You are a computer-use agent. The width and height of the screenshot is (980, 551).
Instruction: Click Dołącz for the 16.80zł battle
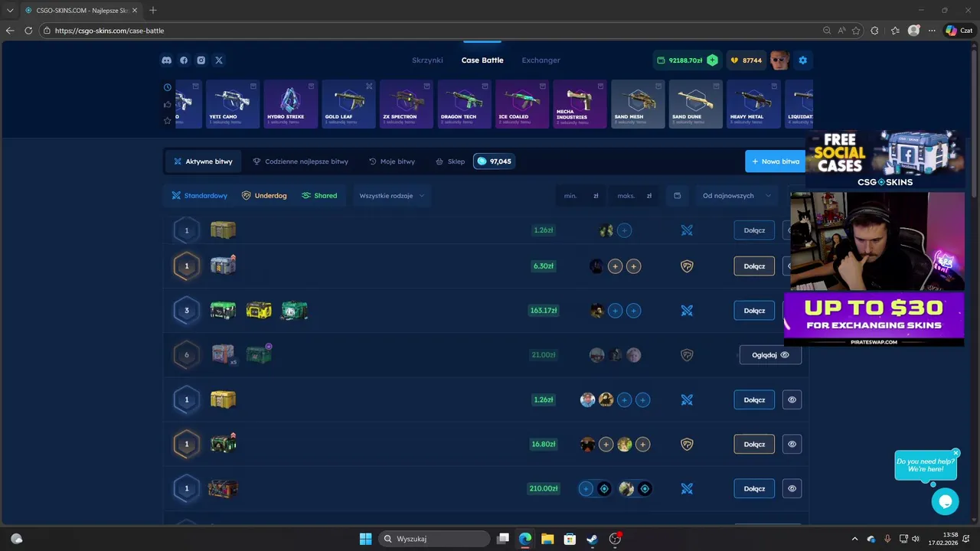click(x=754, y=444)
